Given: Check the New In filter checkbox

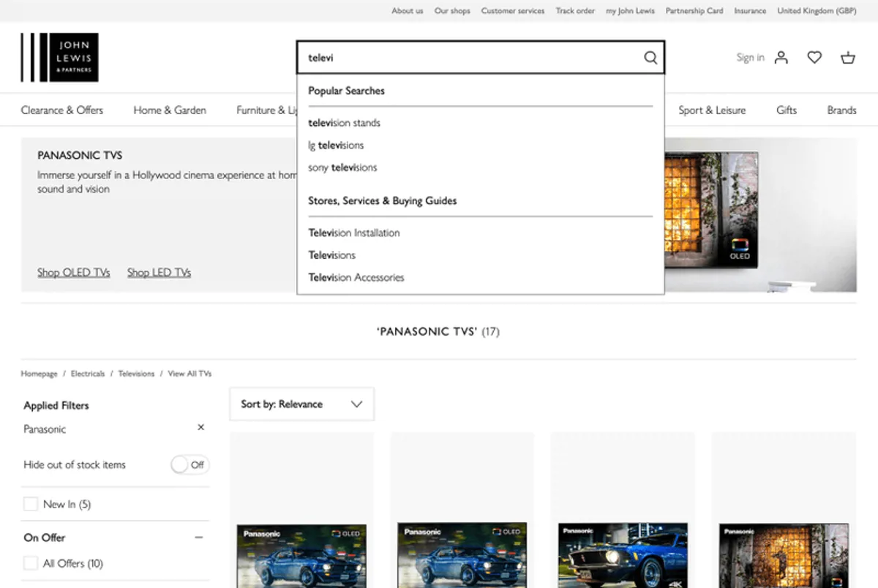Looking at the screenshot, I should [x=31, y=504].
